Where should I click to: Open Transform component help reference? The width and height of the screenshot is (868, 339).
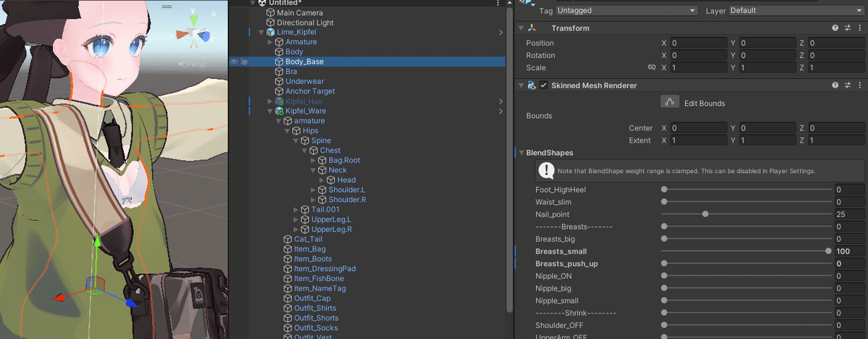tap(835, 28)
